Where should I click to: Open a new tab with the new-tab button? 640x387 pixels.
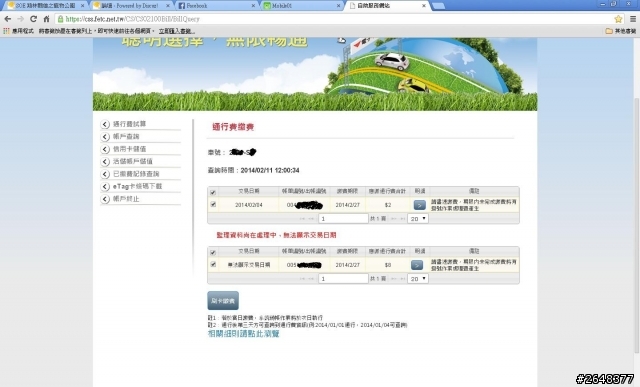tap(438, 6)
